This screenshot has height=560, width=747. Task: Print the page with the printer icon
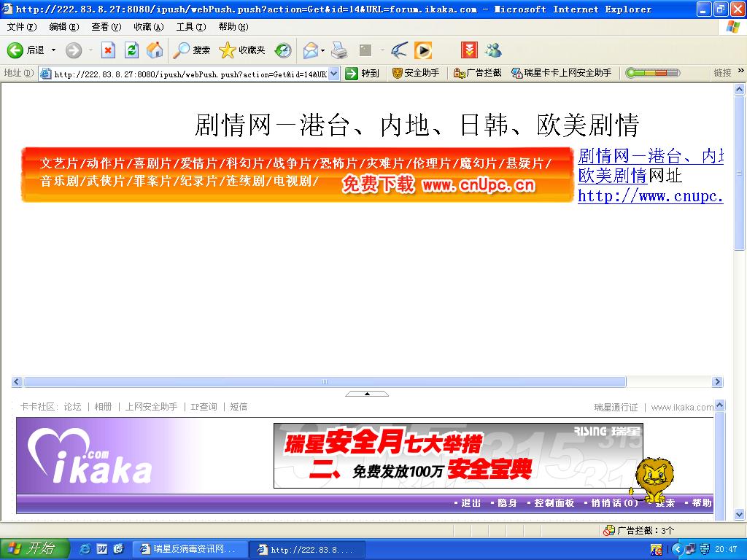[339, 50]
